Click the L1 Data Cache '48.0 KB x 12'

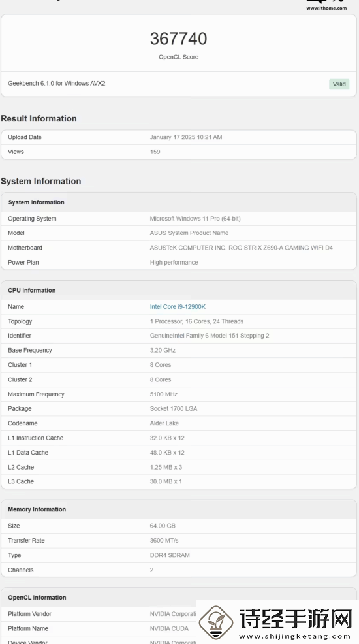(x=167, y=453)
